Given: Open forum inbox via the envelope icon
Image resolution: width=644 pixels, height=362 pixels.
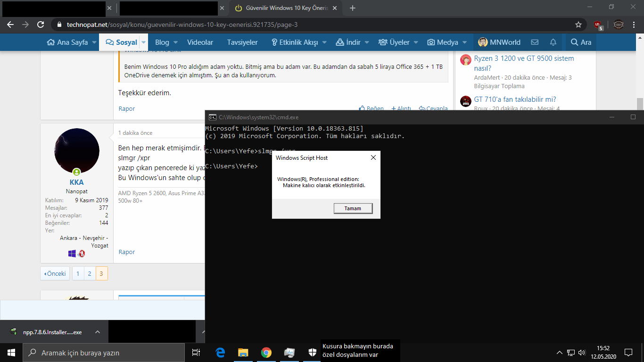Looking at the screenshot, I should click(x=535, y=42).
